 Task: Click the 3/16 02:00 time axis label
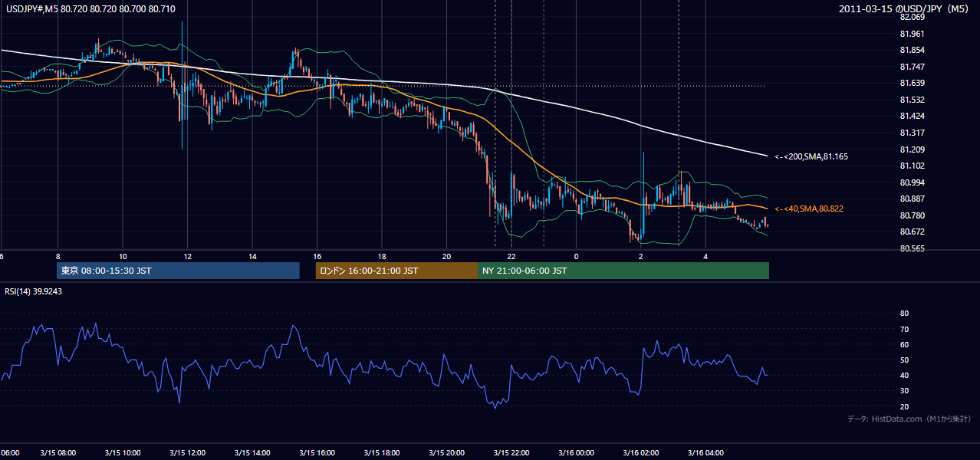(641, 453)
